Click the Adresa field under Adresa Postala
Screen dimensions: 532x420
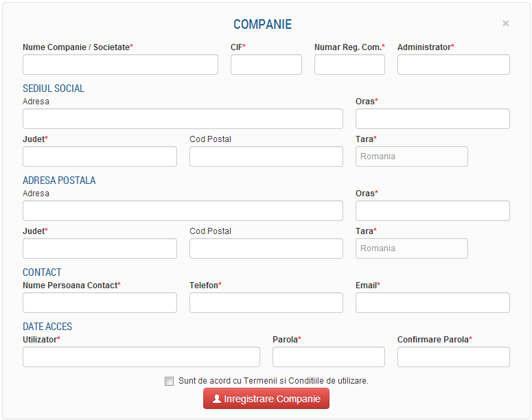[183, 211]
